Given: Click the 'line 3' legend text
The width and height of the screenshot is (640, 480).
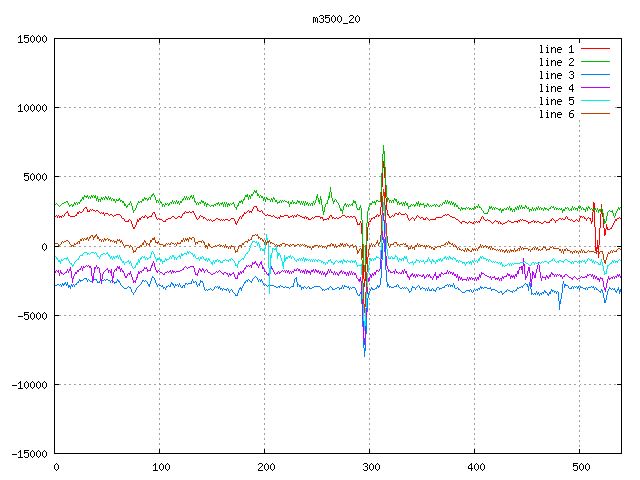Looking at the screenshot, I should coord(556,75).
